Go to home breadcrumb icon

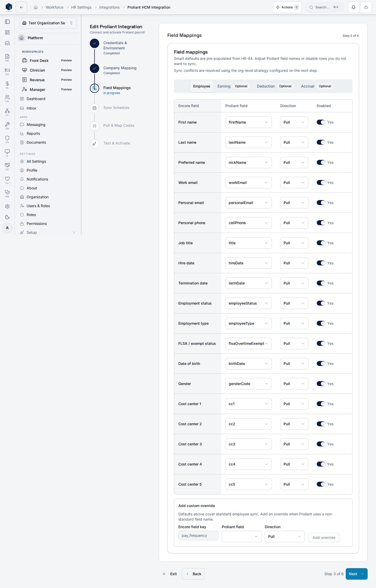coord(36,7)
